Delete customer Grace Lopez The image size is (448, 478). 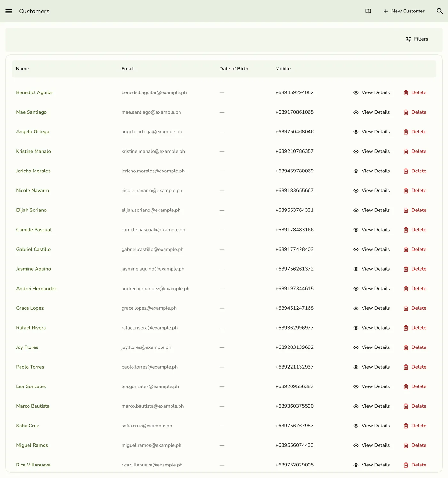tap(415, 308)
